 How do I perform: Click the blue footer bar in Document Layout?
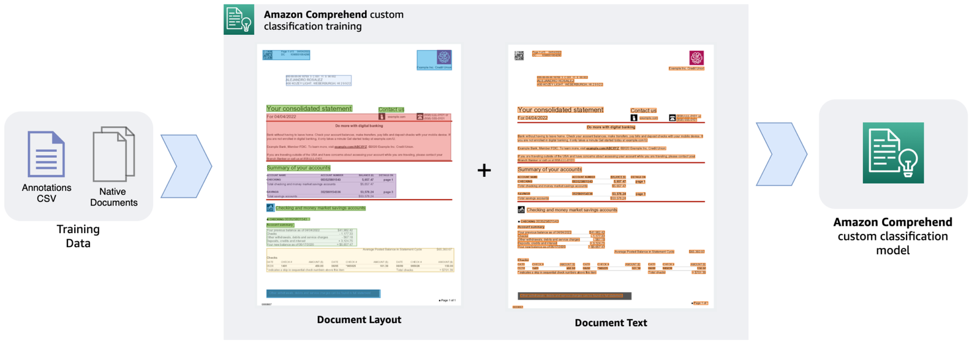pos(323,294)
